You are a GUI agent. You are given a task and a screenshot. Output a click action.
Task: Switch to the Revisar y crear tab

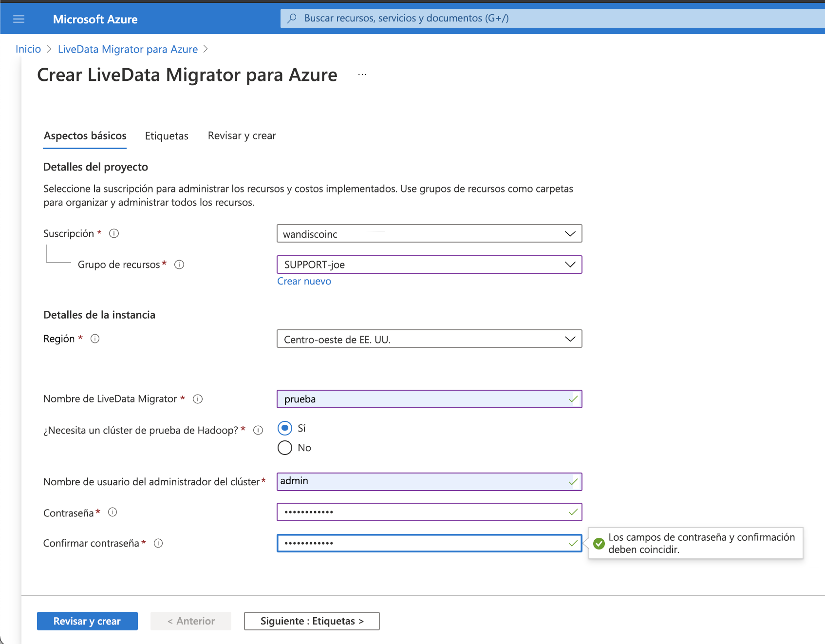click(242, 136)
